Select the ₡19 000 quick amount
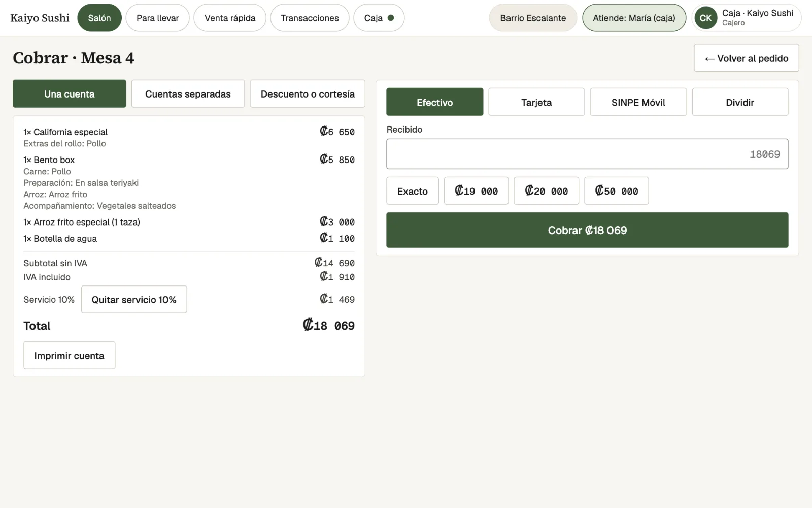 [476, 191]
